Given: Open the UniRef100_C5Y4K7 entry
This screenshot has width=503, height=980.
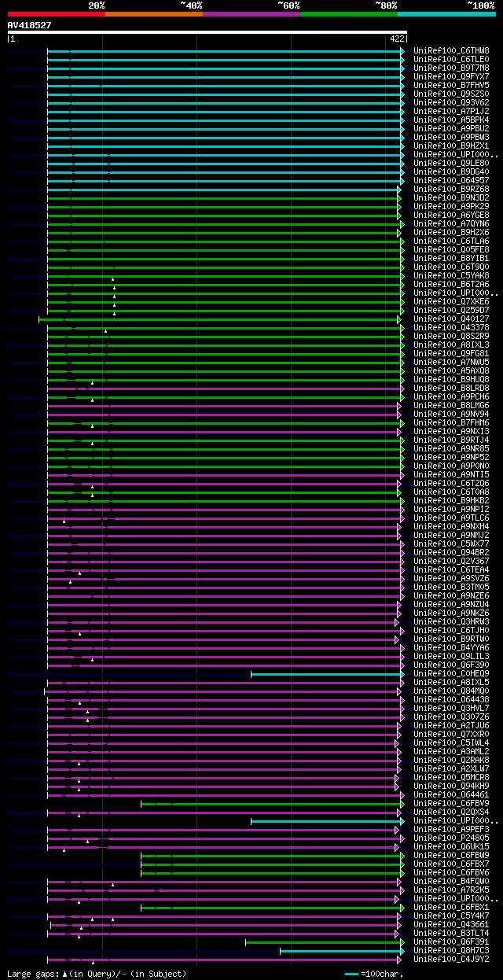Looking at the screenshot, I should coord(451,916).
